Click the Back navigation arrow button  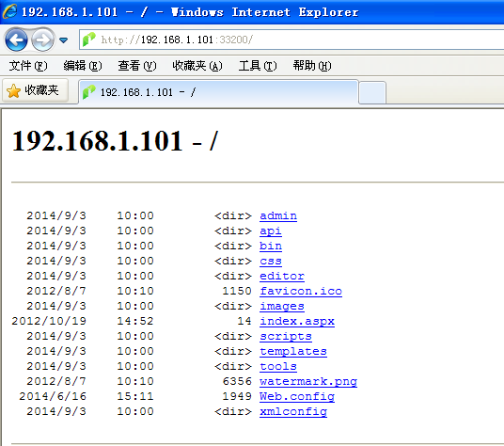coord(16,40)
